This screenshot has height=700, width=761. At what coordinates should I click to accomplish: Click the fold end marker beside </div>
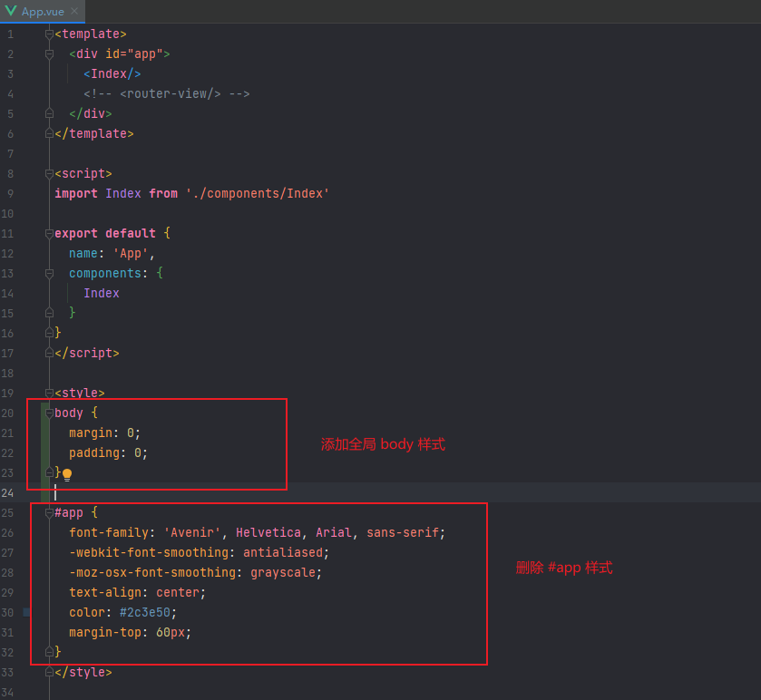pyautogui.click(x=49, y=113)
